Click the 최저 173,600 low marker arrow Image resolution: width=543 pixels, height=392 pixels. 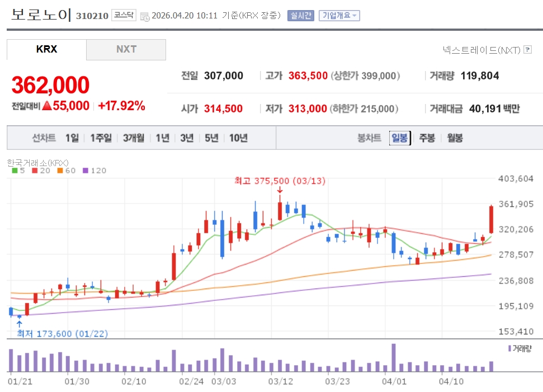[x=20, y=324]
